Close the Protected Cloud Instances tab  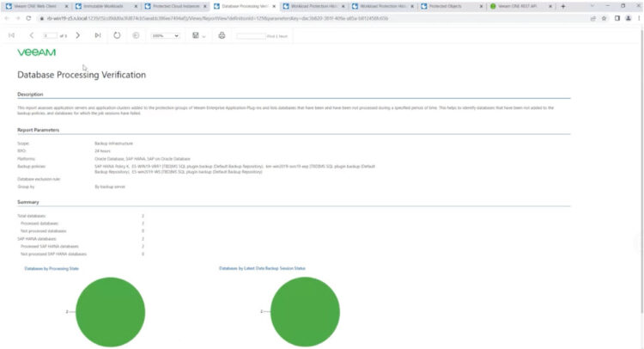pos(205,6)
